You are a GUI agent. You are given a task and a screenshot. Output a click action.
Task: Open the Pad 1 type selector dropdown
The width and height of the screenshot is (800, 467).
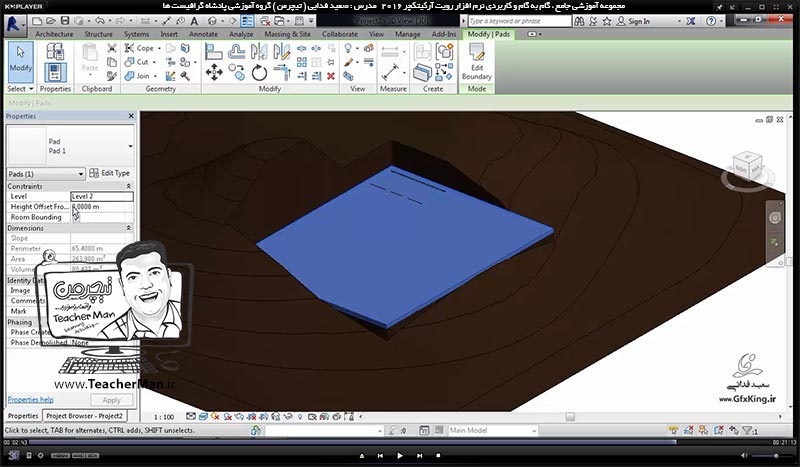click(x=130, y=146)
